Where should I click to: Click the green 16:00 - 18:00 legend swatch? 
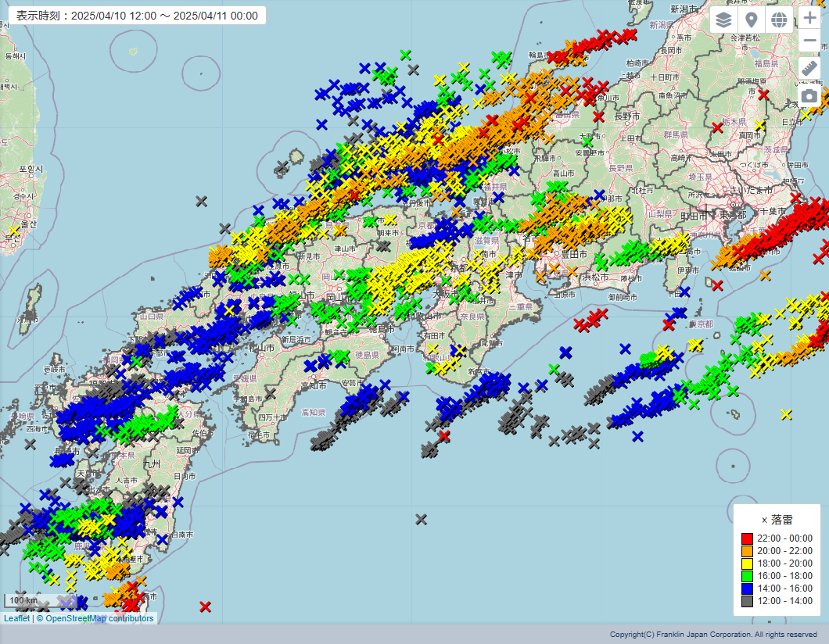tap(747, 576)
